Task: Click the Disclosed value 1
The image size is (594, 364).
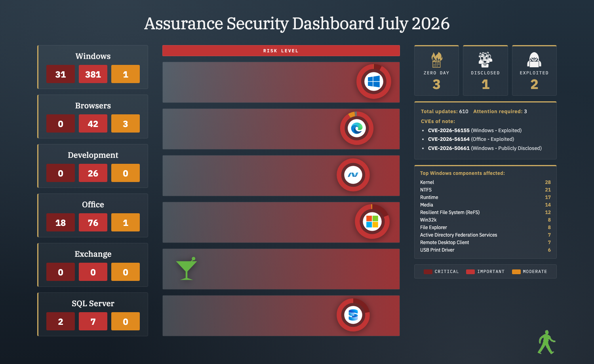Action: point(485,84)
